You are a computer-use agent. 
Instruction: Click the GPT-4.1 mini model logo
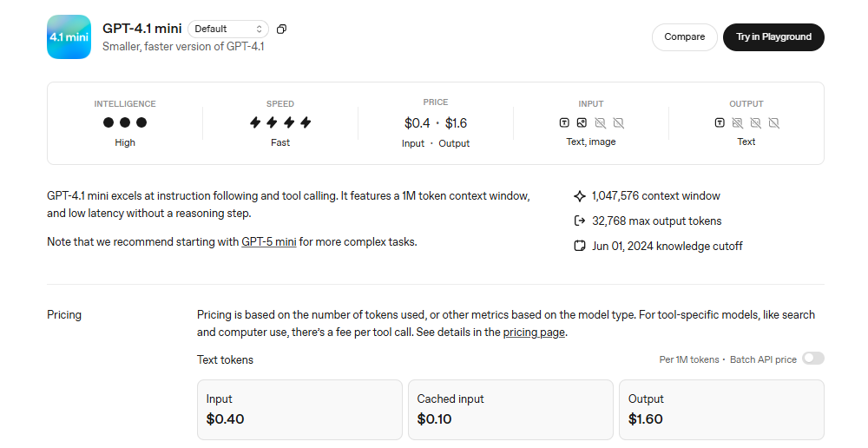[69, 37]
